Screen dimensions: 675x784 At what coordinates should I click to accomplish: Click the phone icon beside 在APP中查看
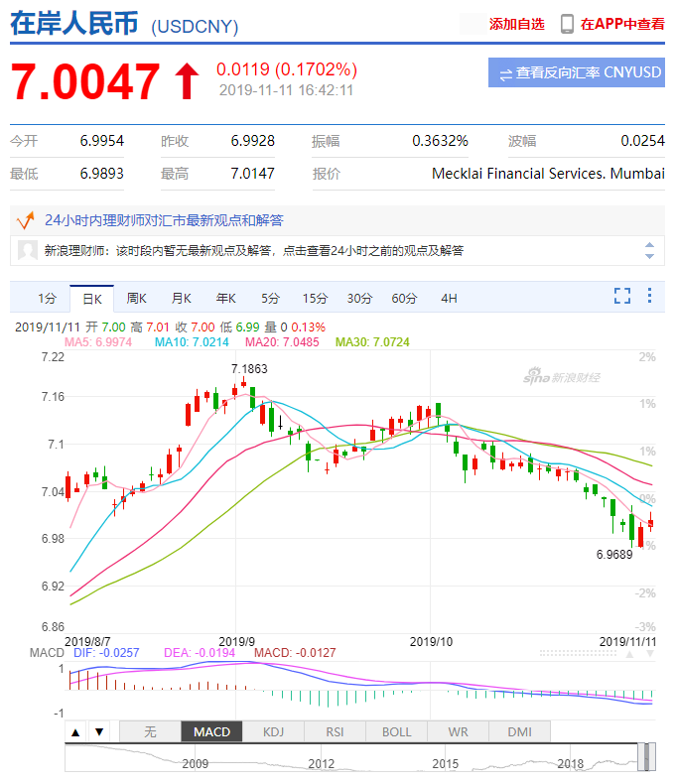click(567, 24)
